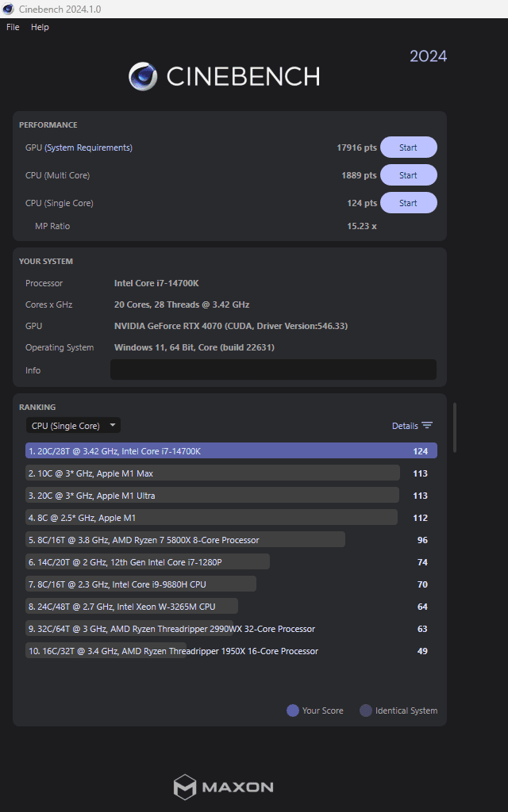Click the Details filter icon
Screen dimensions: 508x812
(426, 426)
